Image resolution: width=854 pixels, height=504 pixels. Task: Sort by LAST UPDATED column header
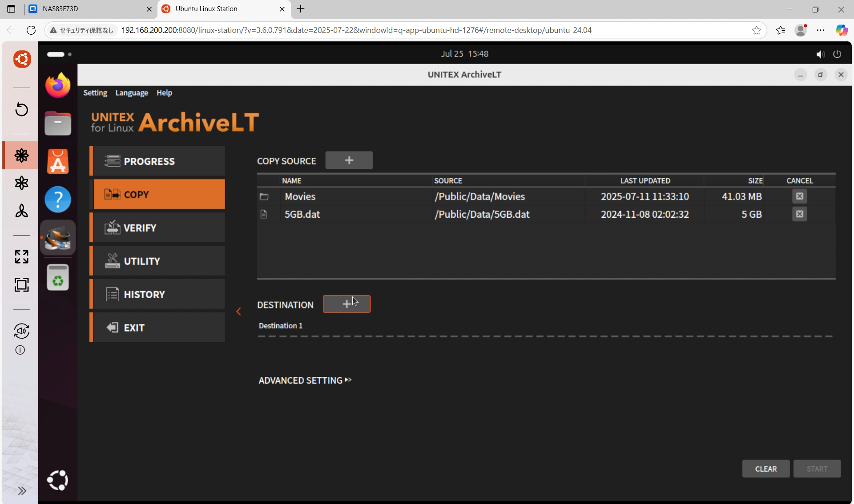pyautogui.click(x=645, y=180)
